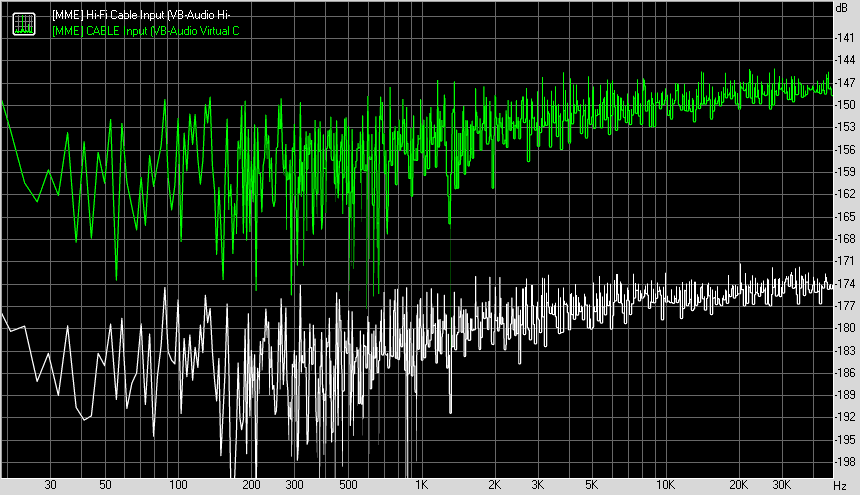Click the -177 dB scale value
Image resolution: width=860 pixels, height=495 pixels.
click(845, 305)
